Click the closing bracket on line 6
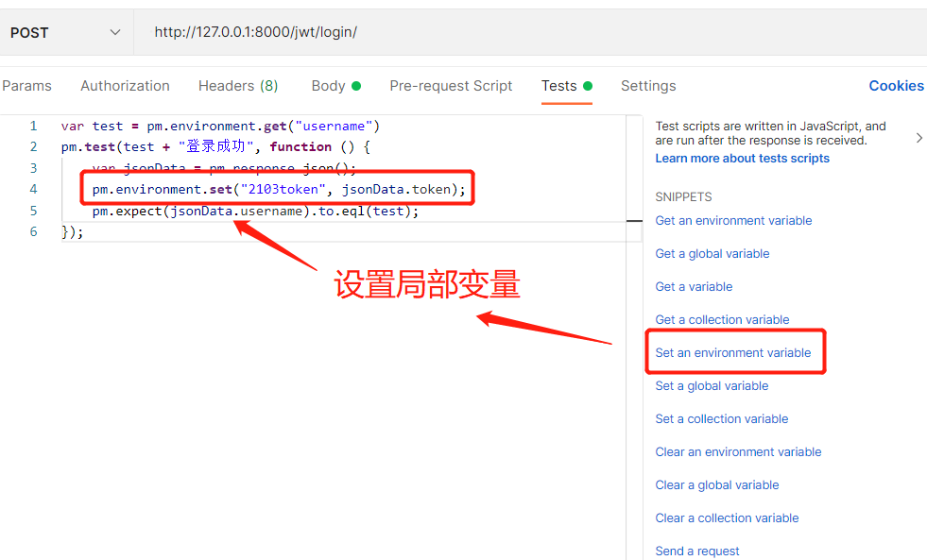 [72, 231]
